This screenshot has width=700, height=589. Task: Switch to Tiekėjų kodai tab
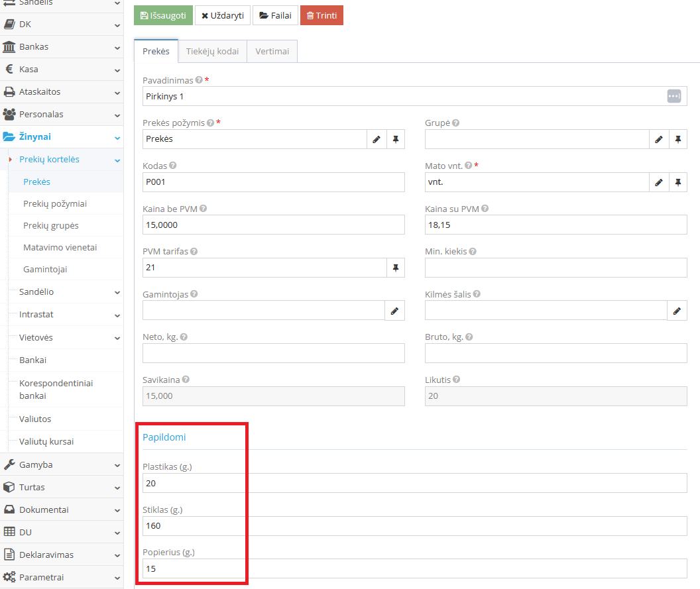pyautogui.click(x=212, y=52)
